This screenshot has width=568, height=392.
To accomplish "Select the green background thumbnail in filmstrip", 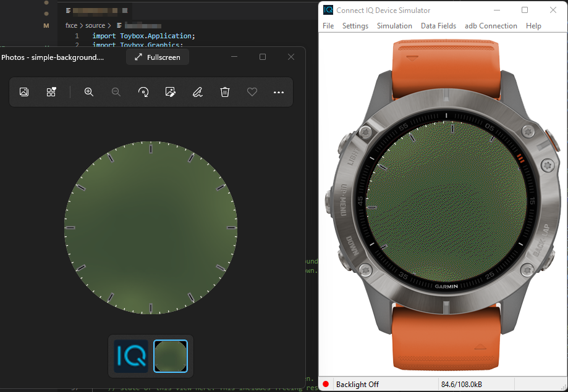I will coord(171,356).
